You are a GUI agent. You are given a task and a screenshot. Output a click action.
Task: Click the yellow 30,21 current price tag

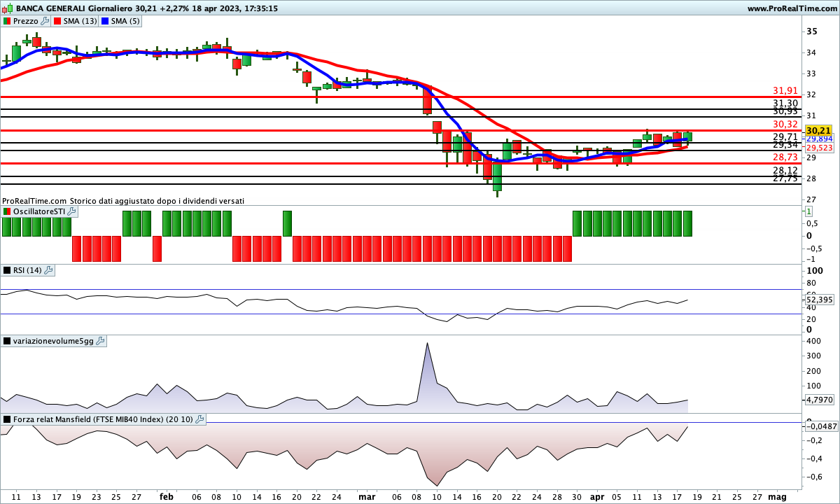(818, 131)
